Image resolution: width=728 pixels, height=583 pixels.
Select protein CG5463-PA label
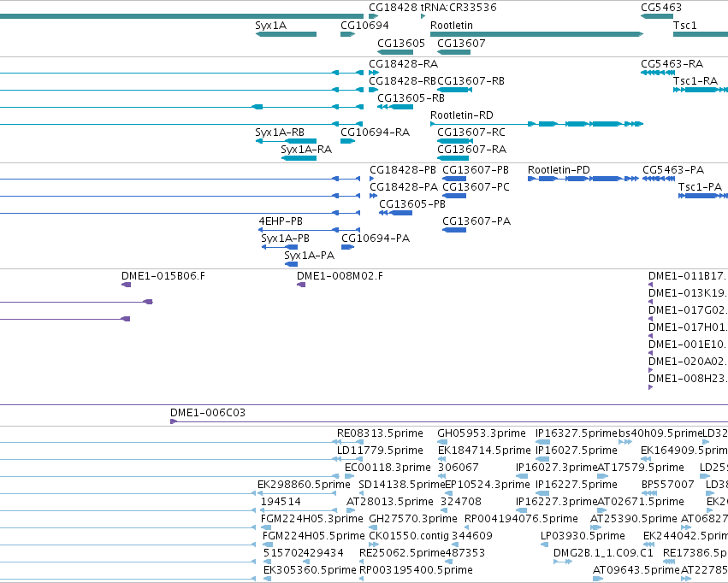point(673,170)
